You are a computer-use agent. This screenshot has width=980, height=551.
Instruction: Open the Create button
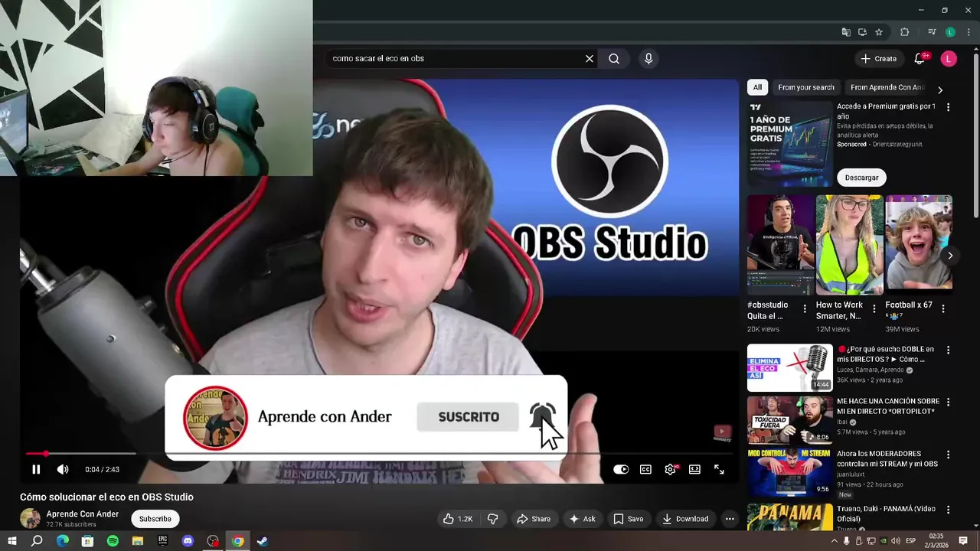(x=878, y=58)
